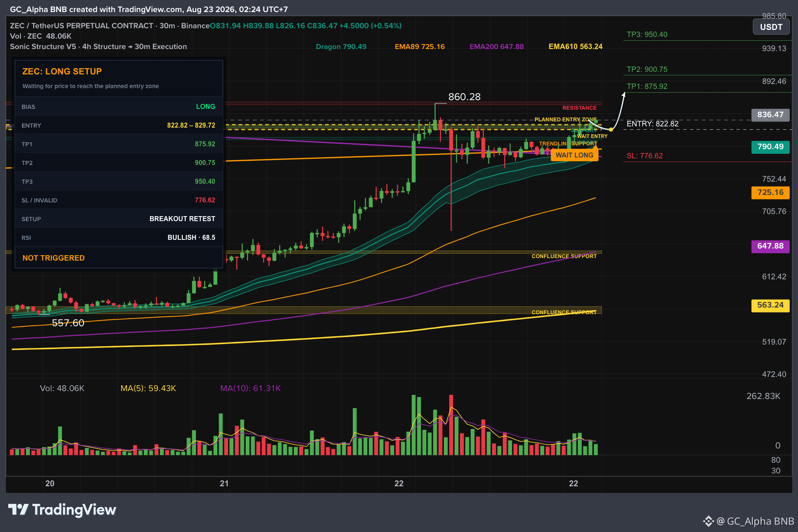Screen dimensions: 798x532
Task: Open the @ GC_Alpha BNB handle
Action: (755, 521)
